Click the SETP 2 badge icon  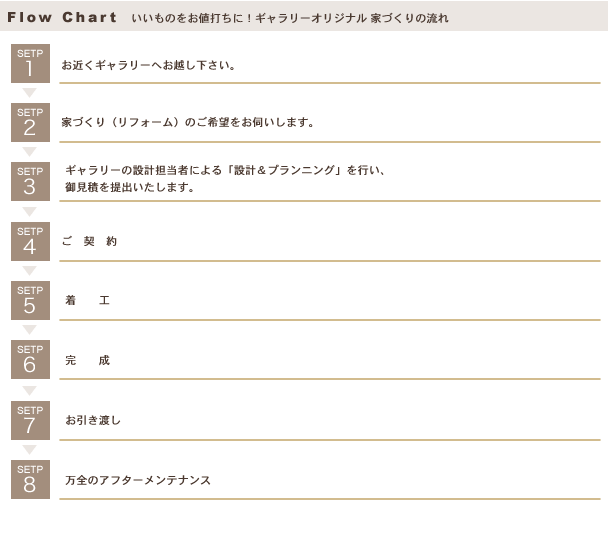click(x=30, y=123)
